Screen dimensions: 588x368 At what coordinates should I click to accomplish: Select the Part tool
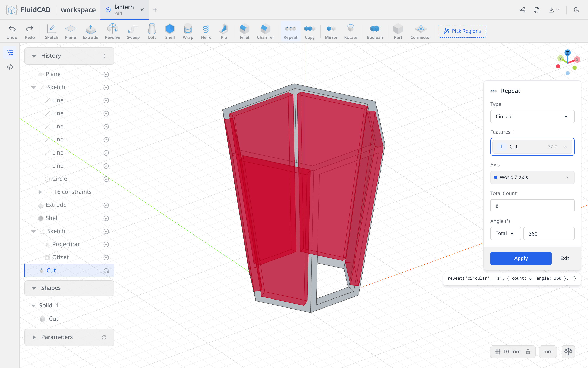click(398, 31)
